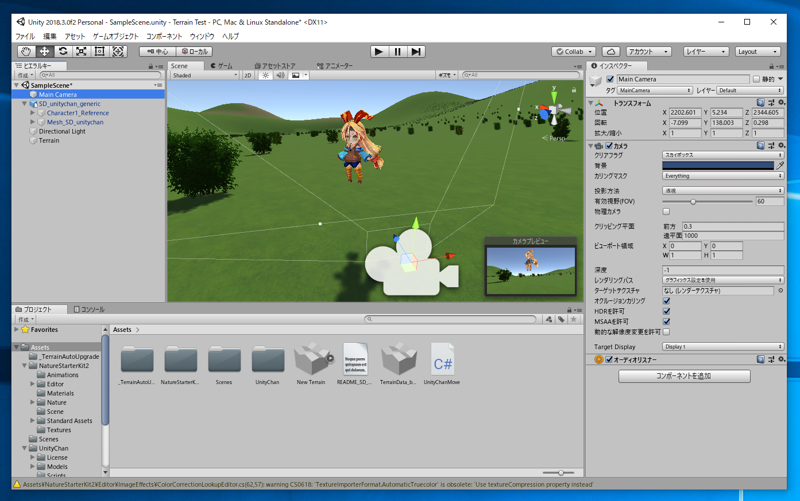Toggle the Occlusion Culling checkbox
Screen dimensions: 800x501
(x=666, y=301)
